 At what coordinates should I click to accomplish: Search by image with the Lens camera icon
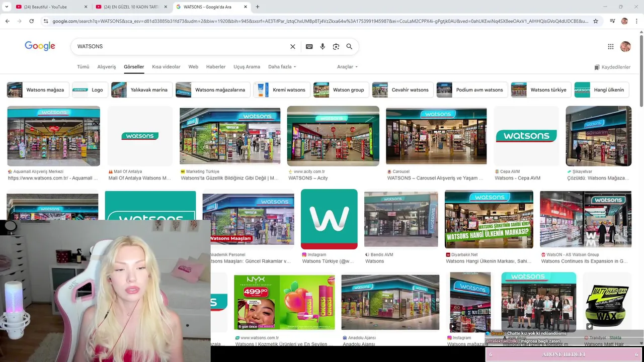(x=336, y=46)
